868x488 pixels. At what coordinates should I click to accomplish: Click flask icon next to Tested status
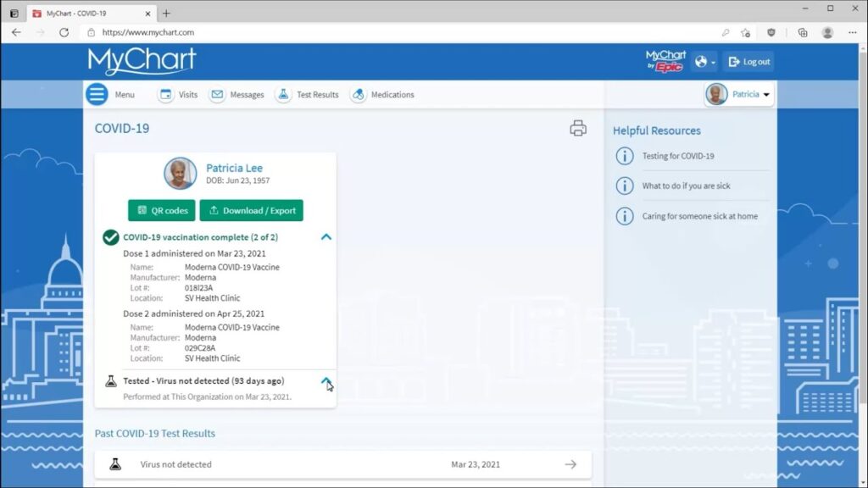click(111, 381)
